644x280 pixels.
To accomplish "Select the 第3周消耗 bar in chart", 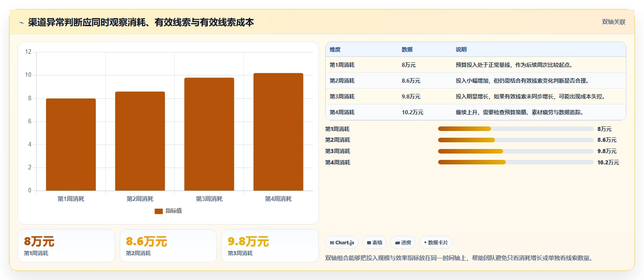I will tap(209, 134).
